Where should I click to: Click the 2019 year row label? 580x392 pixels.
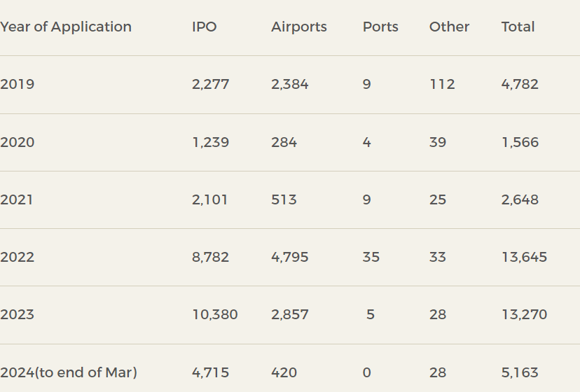18,85
